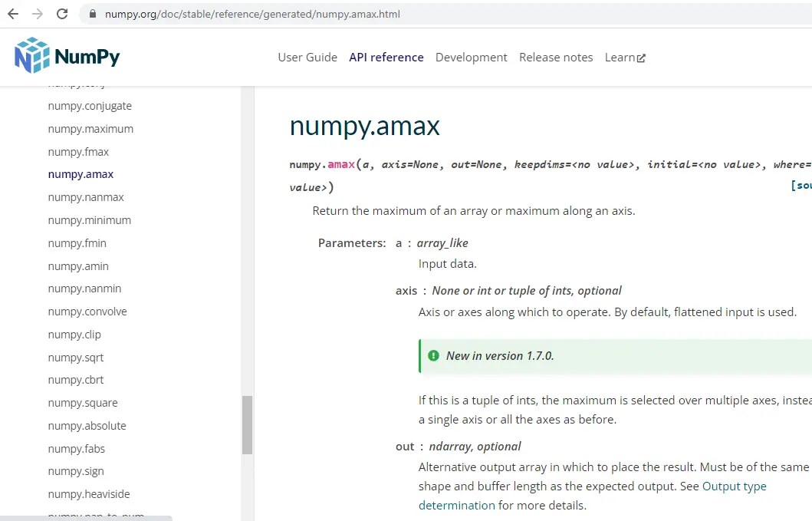This screenshot has width=812, height=521.
Task: Open numpy.sqrt in the sidebar
Action: pyautogui.click(x=76, y=358)
